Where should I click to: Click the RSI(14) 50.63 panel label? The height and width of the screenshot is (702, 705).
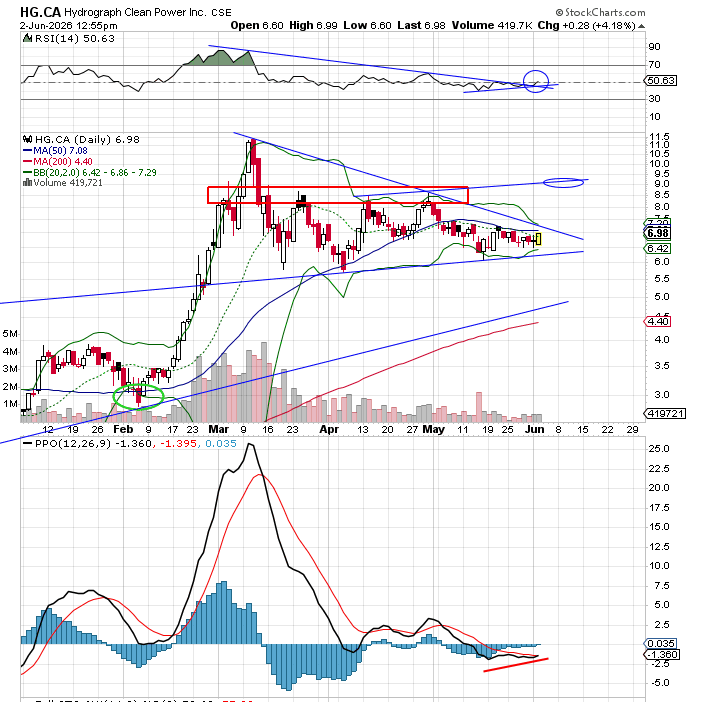pos(74,39)
